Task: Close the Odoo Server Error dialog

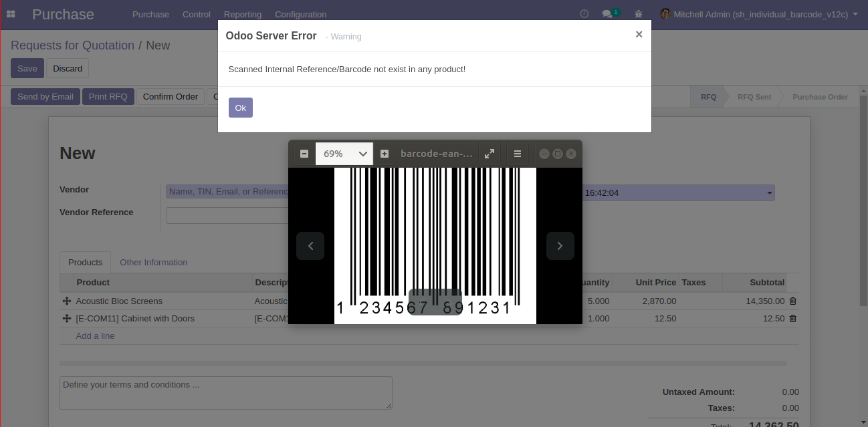Action: pyautogui.click(x=639, y=35)
